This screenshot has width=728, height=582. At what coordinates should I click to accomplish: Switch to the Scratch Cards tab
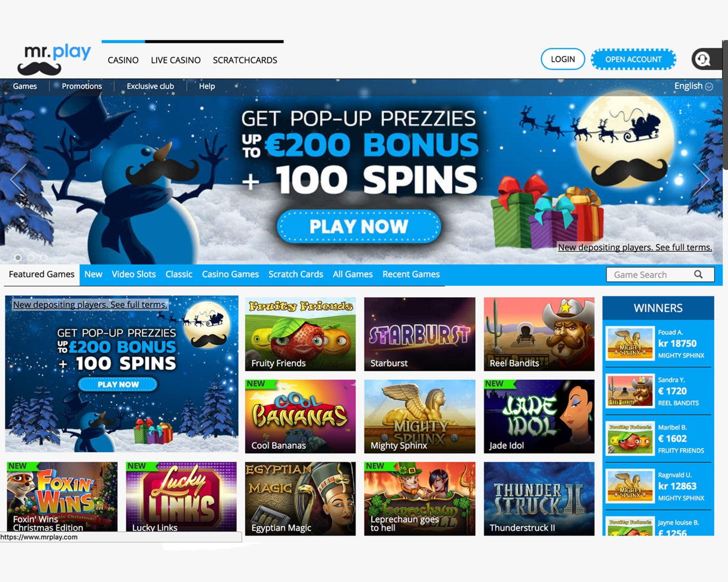295,274
